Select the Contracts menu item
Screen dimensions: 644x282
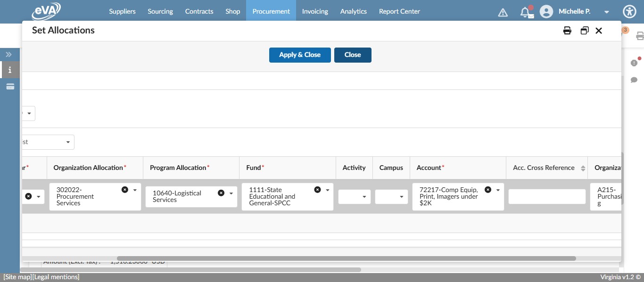(x=199, y=11)
